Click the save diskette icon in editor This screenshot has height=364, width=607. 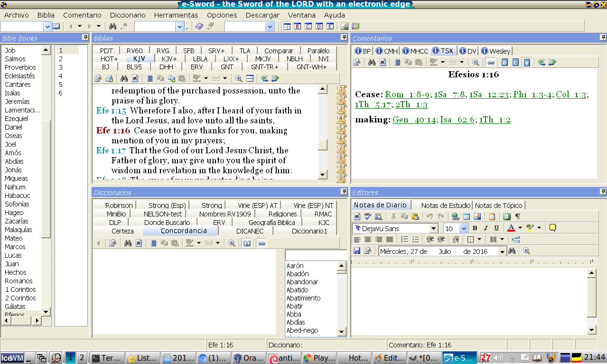357,251
